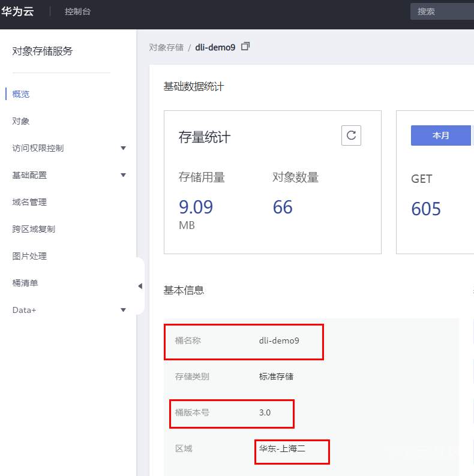The width and height of the screenshot is (474, 476).
Task: Go to 对象存储 breadcrumb link
Action: coord(166,47)
